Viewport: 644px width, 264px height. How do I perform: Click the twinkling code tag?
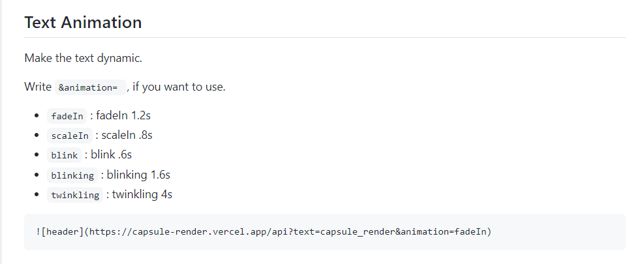[75, 195]
